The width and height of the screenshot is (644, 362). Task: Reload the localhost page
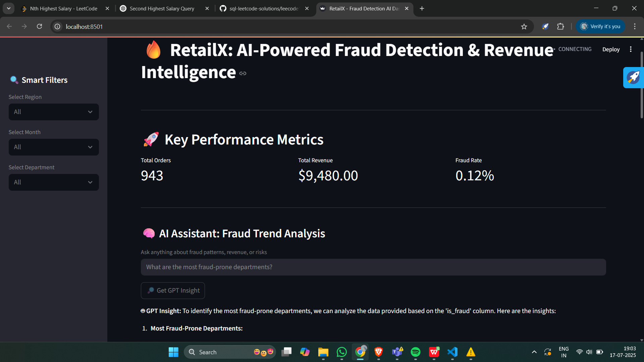point(39,26)
